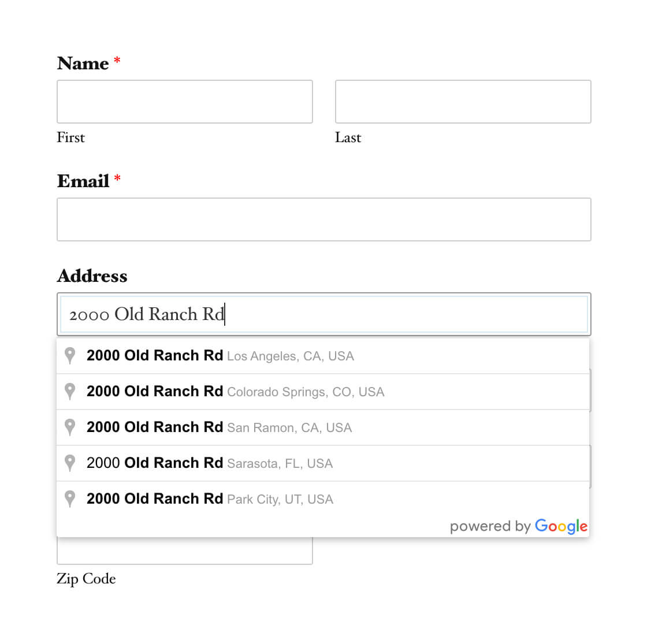Click the map pin beside Sarasota suggestion
Screen dimensions: 651x644
pyautogui.click(x=70, y=463)
